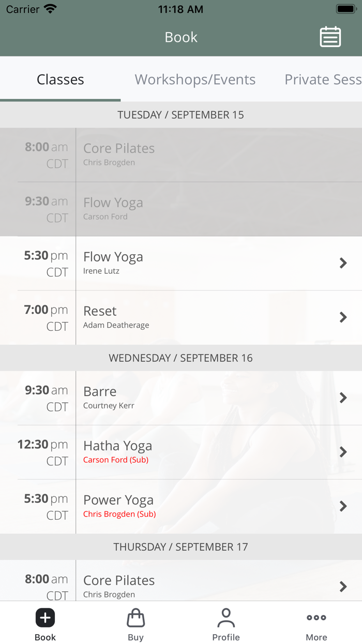Image resolution: width=362 pixels, height=644 pixels.
Task: Tap the red Carson Ford (Sub) label
Action: [x=116, y=460]
